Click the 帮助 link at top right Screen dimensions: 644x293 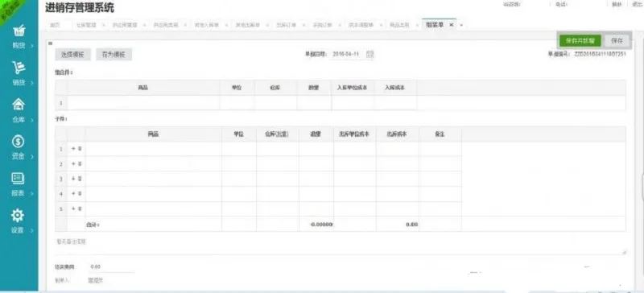tap(617, 4)
